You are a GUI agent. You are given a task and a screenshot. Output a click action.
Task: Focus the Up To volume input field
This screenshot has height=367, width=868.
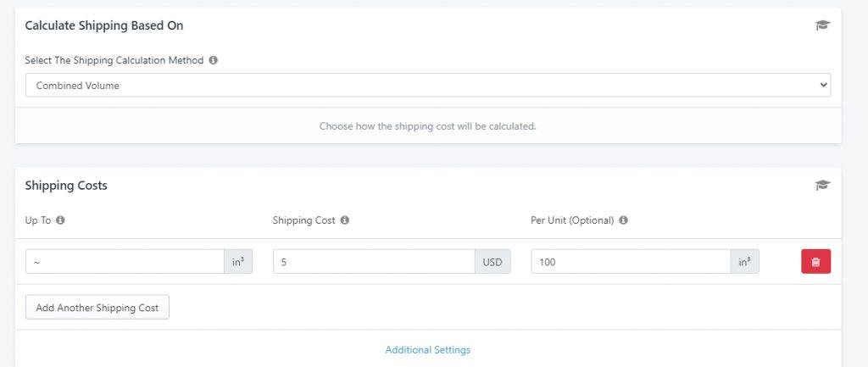click(x=125, y=261)
